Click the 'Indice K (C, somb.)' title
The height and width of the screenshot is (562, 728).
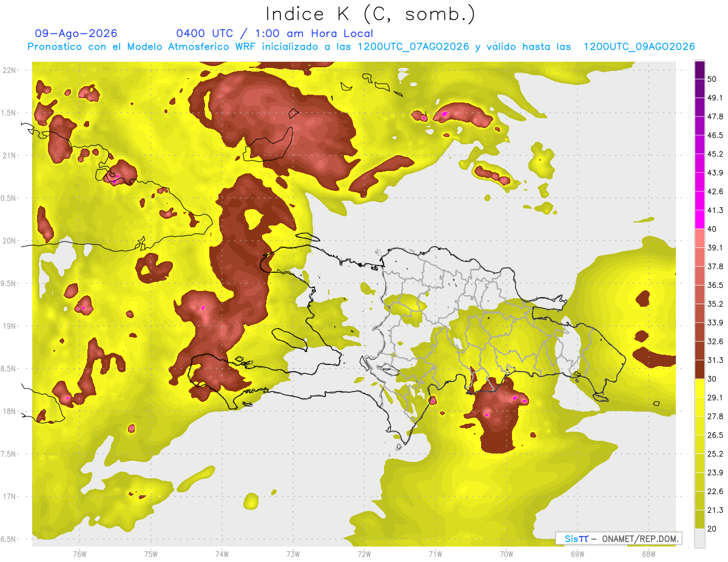click(x=370, y=13)
